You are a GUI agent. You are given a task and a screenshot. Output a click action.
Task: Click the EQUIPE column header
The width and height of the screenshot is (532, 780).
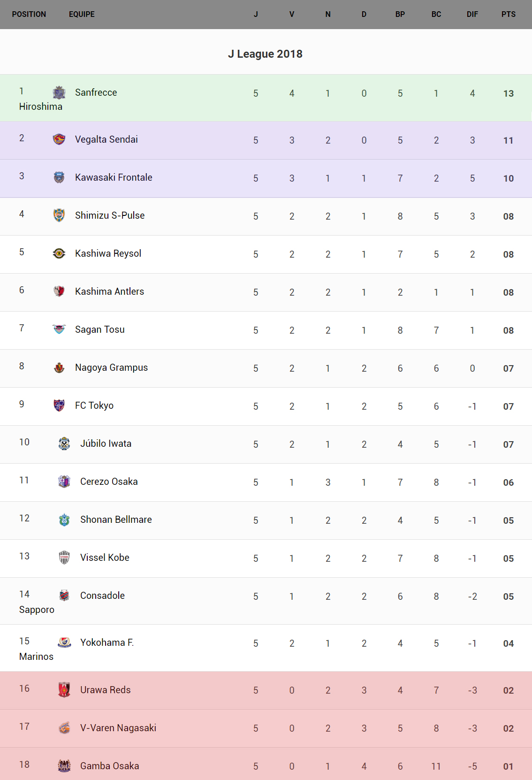point(82,14)
